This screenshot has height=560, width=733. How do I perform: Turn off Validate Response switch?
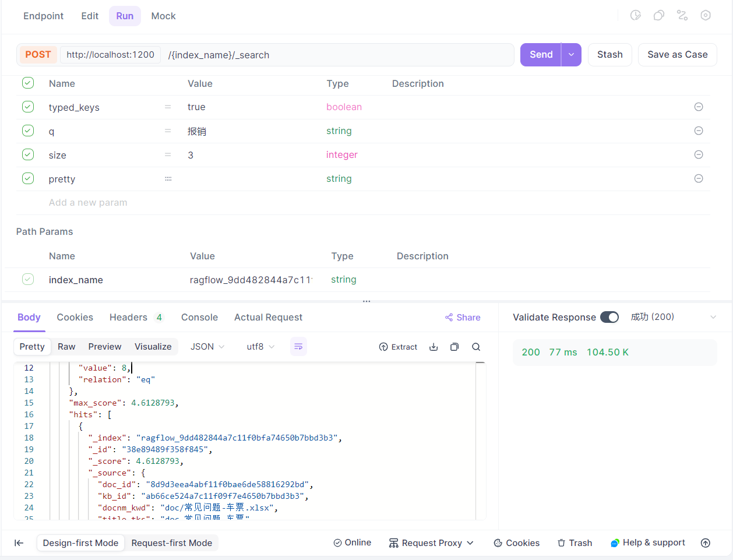pos(609,317)
